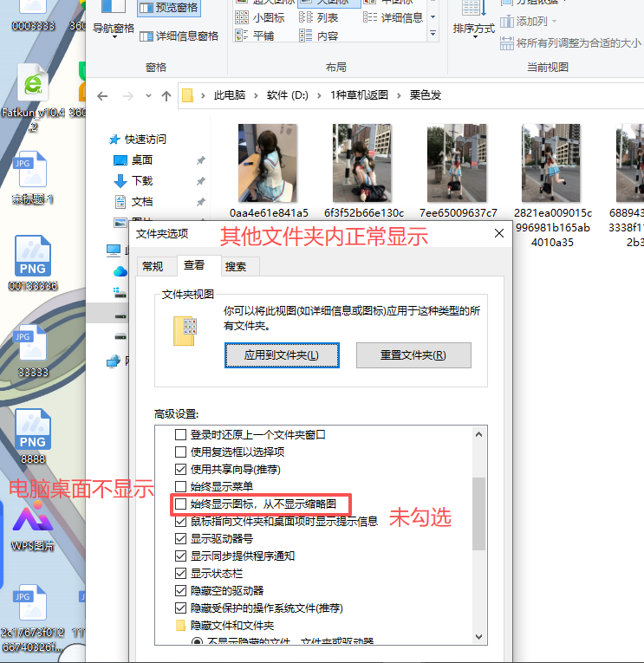Open recent locations dropdown near forward arrow
644x663 pixels.
148,96
